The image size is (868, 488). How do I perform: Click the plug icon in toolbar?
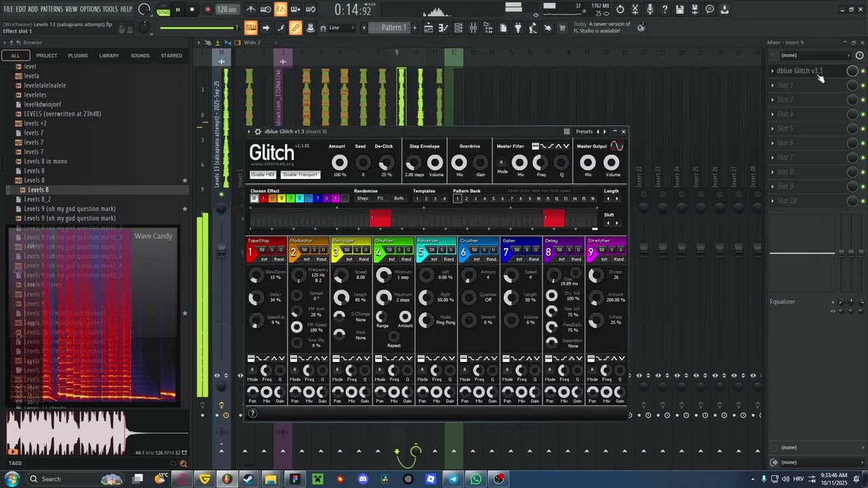pyautogui.click(x=518, y=28)
